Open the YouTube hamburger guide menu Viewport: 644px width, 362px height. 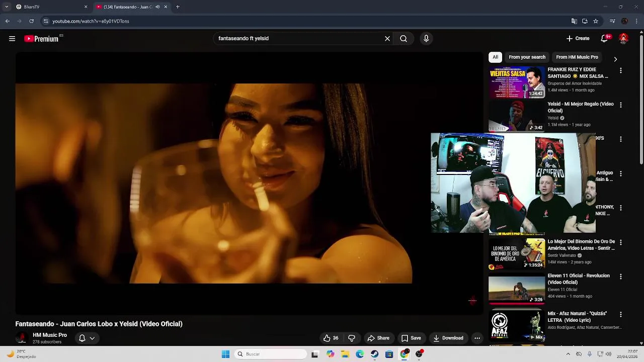12,38
